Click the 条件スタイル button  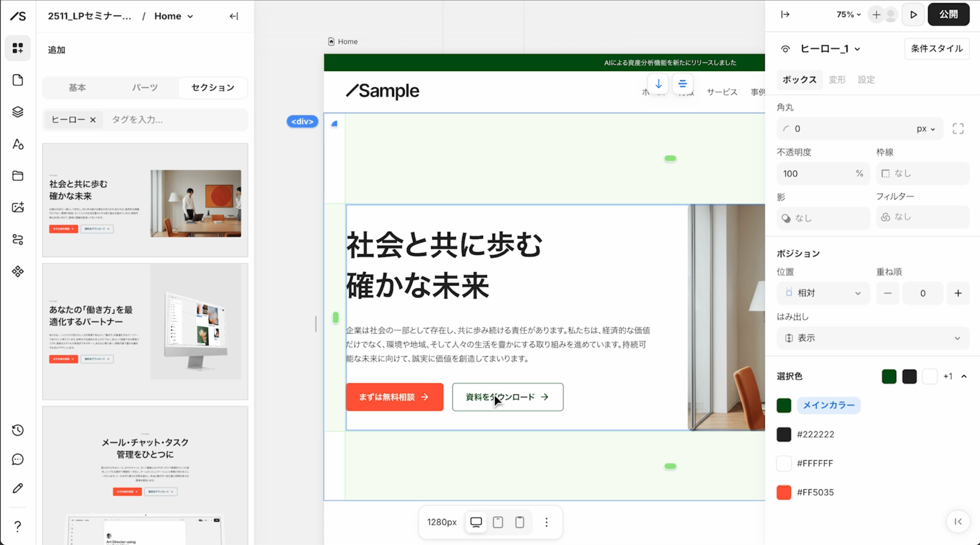(936, 49)
